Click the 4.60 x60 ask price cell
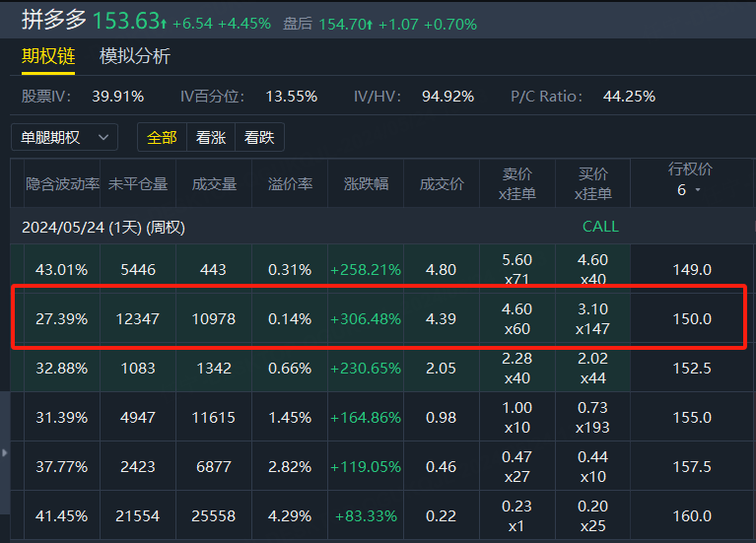The image size is (756, 543). tap(516, 318)
